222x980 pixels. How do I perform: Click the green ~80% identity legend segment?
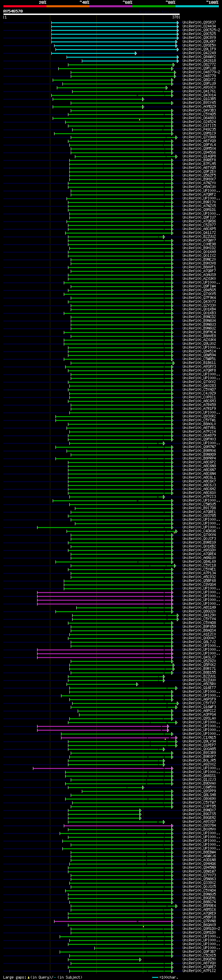pyautogui.click(x=154, y=6)
